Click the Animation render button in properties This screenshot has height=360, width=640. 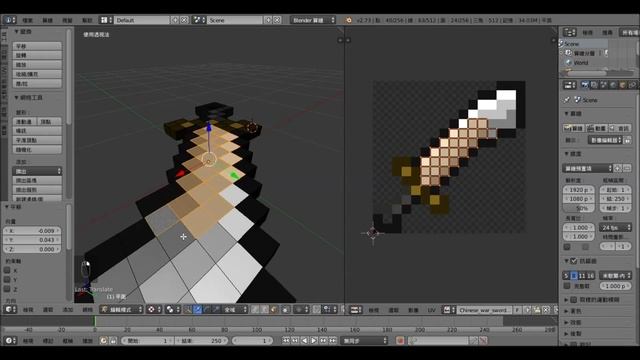(596, 128)
